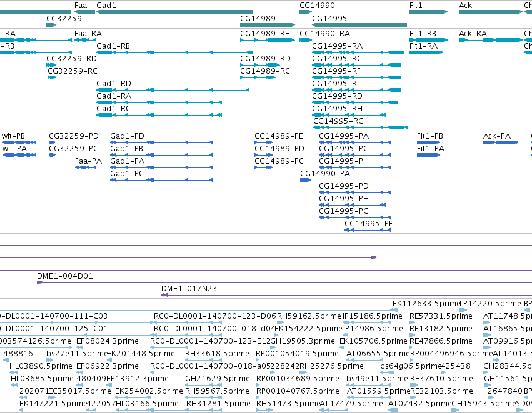
Task: Click transcript Gad1-RD
Action: click(x=173, y=90)
